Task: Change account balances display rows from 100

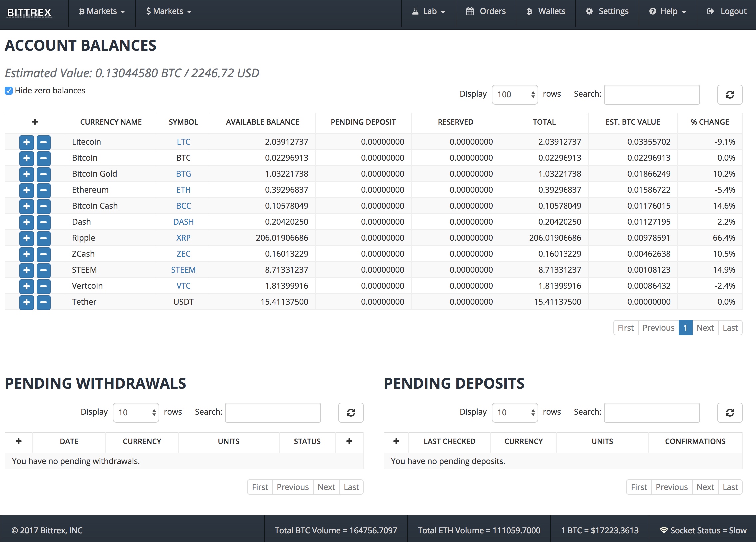Action: click(x=515, y=95)
